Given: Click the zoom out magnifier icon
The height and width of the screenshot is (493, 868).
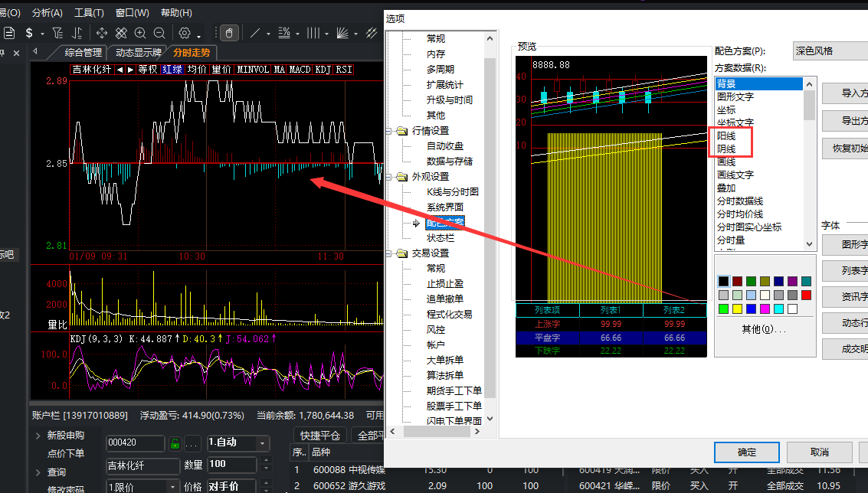Looking at the screenshot, I should pos(159,33).
